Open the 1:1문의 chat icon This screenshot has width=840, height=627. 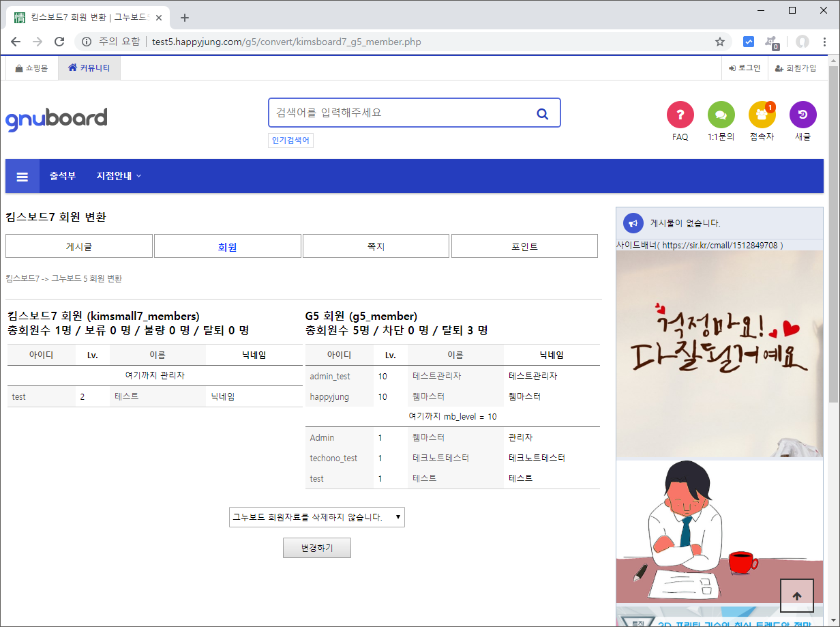click(721, 115)
